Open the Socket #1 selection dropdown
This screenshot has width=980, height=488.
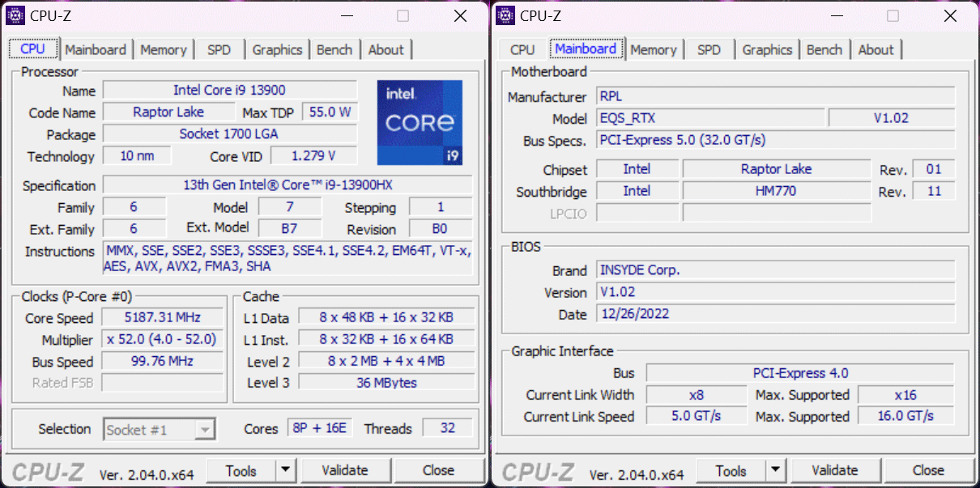coord(160,430)
